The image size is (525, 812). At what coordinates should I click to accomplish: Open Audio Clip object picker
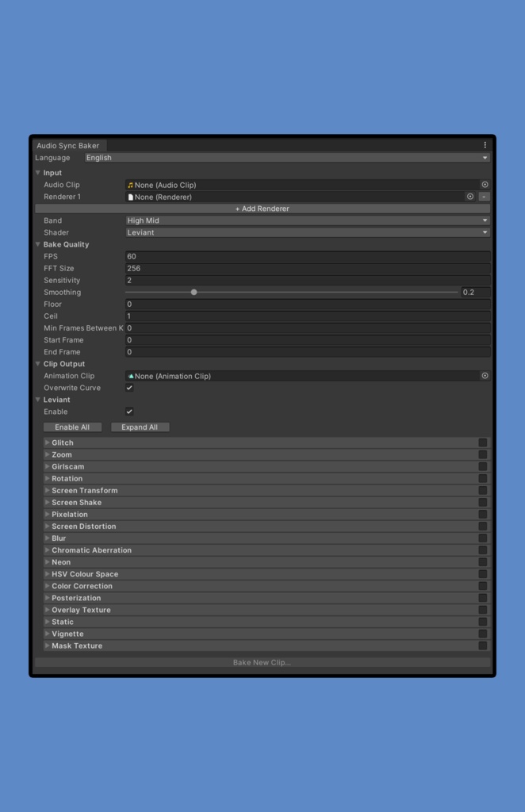[485, 185]
